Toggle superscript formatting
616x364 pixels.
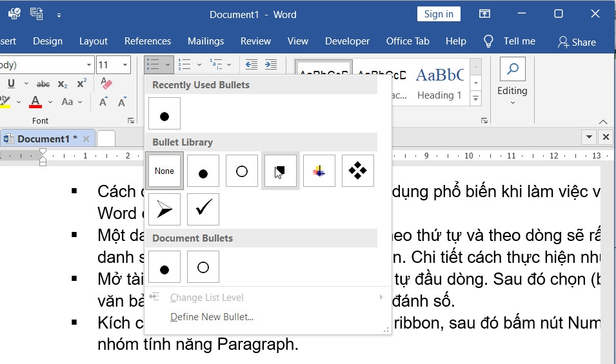pos(82,84)
